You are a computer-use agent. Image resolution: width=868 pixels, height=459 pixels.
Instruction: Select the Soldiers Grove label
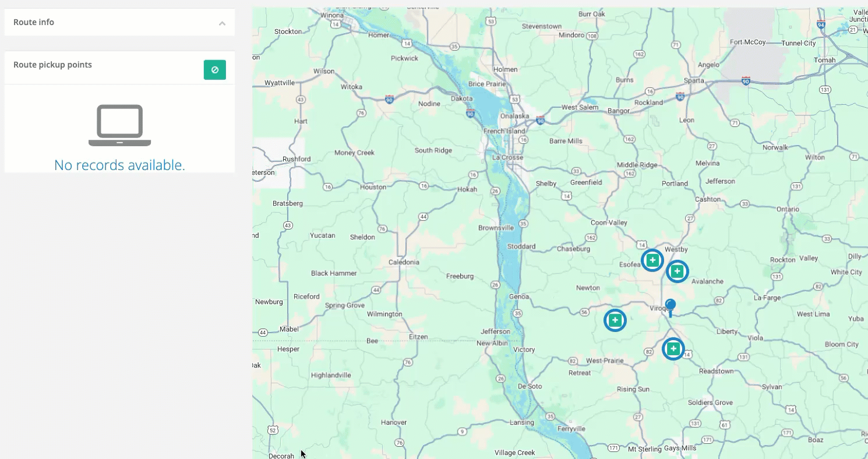pyautogui.click(x=710, y=402)
